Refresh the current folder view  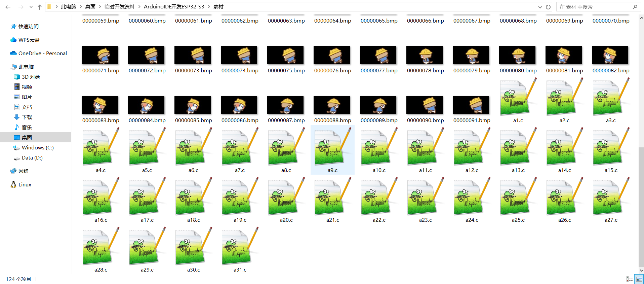[548, 7]
